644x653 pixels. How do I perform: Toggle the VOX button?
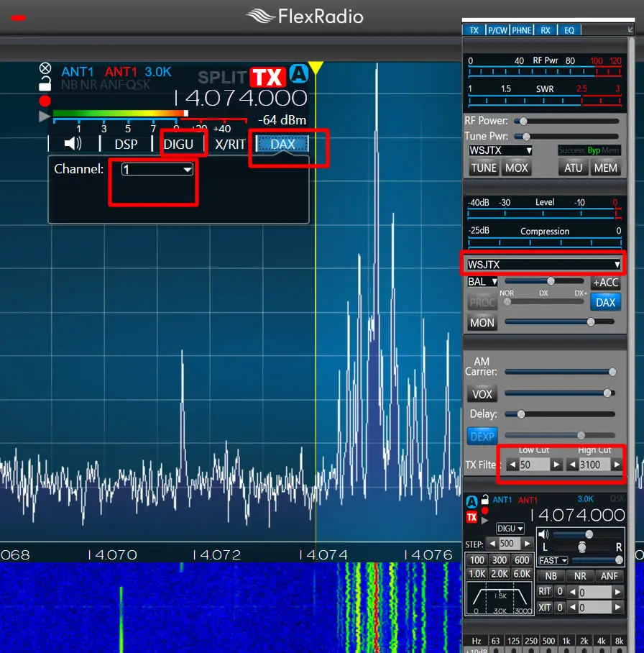coord(482,394)
